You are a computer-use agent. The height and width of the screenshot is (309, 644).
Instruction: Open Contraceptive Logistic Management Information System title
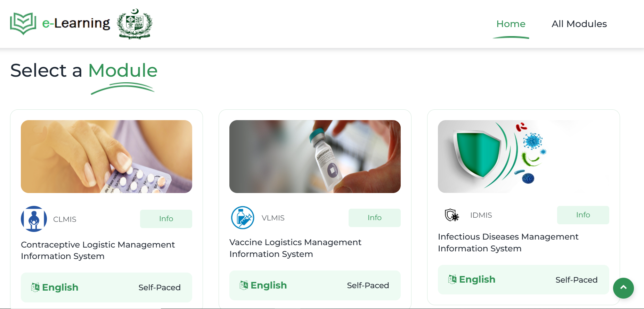(x=98, y=250)
